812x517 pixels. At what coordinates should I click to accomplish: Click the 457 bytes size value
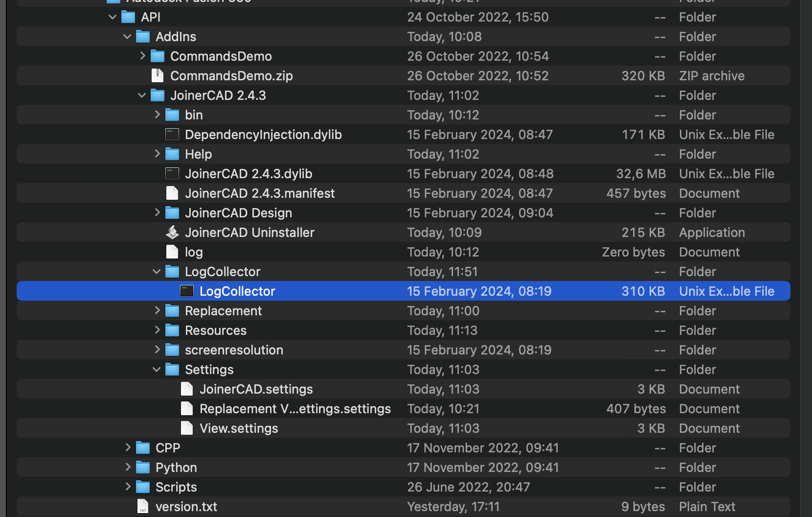coord(636,193)
